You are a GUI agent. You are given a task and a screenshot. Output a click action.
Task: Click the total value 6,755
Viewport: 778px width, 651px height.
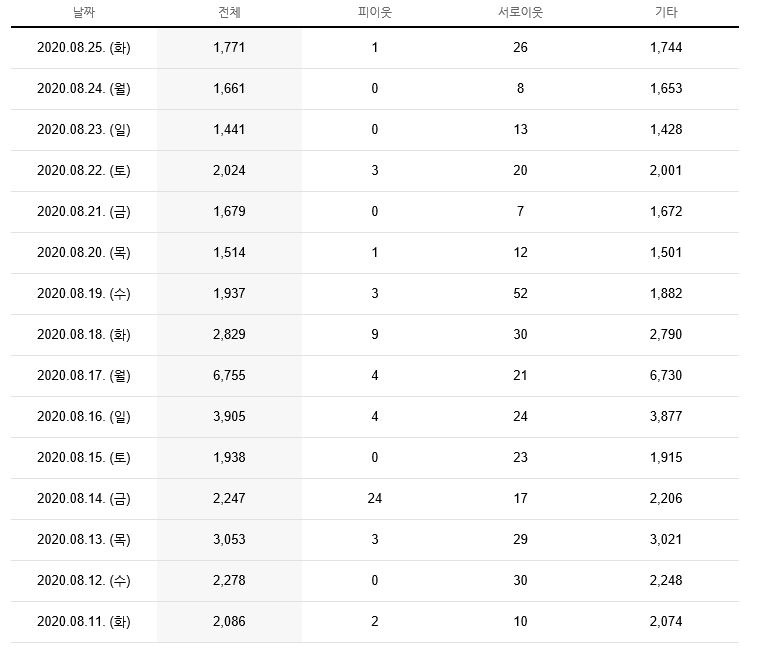(229, 376)
